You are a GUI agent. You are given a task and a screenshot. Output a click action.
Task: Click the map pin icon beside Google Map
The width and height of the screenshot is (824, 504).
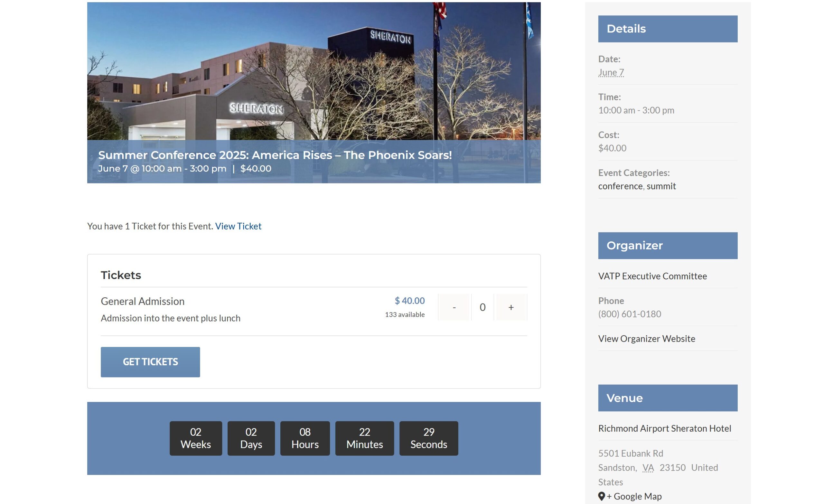[x=602, y=496]
